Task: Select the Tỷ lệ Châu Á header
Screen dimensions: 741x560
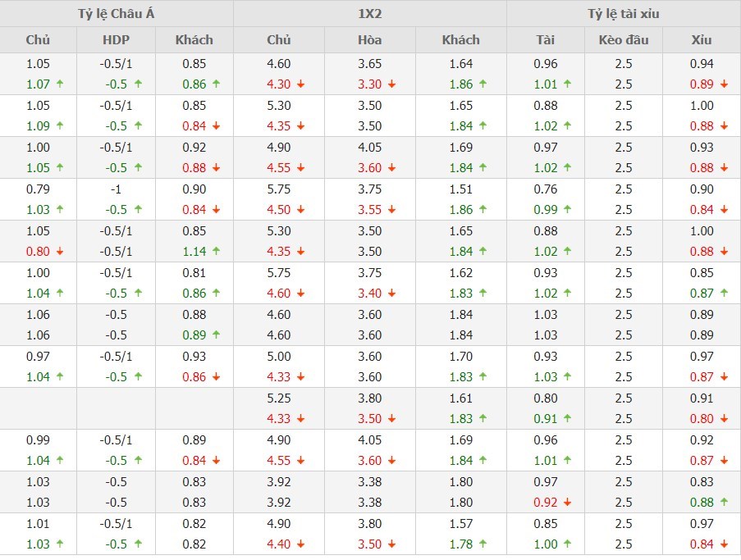Action: coord(117,13)
